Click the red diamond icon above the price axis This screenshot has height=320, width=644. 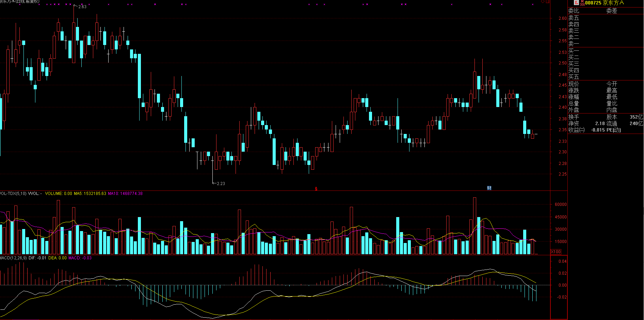pos(543,1)
